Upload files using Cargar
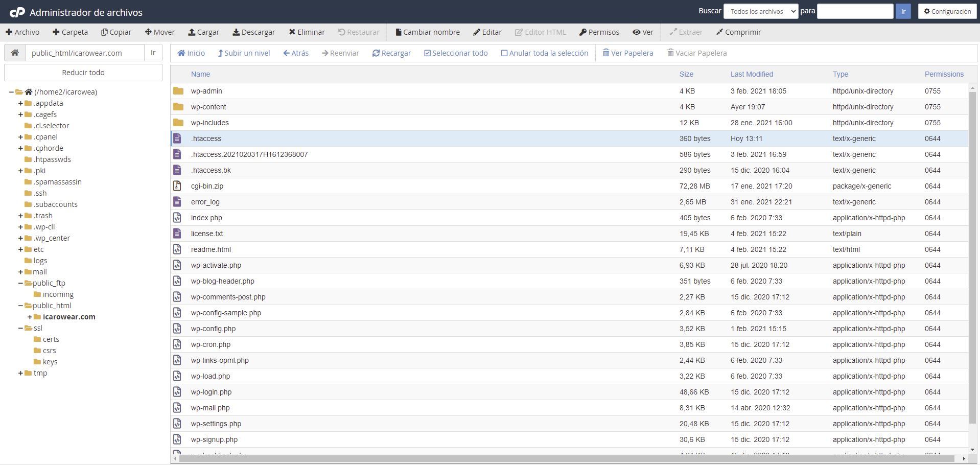 [x=203, y=32]
